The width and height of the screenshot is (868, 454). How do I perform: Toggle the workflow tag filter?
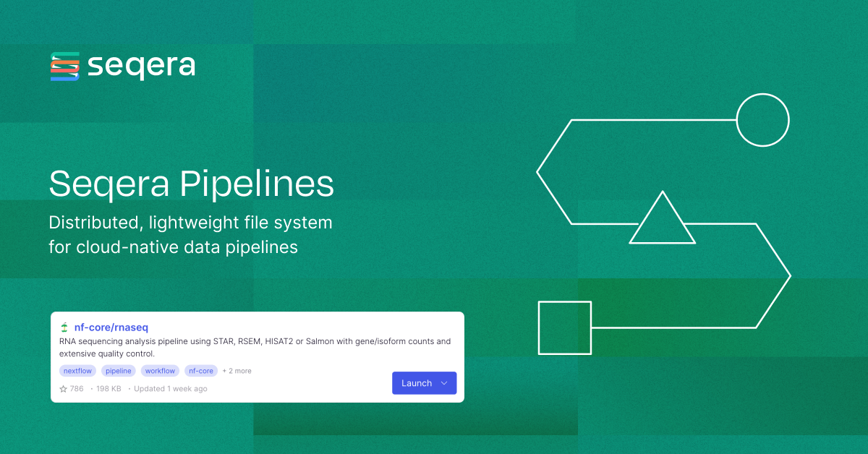coord(160,370)
